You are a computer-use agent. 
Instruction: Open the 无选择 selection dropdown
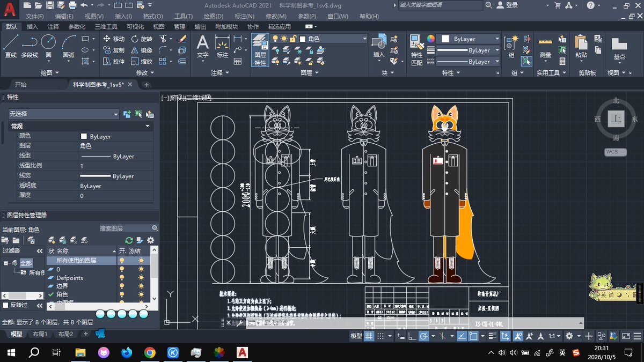pos(63,114)
